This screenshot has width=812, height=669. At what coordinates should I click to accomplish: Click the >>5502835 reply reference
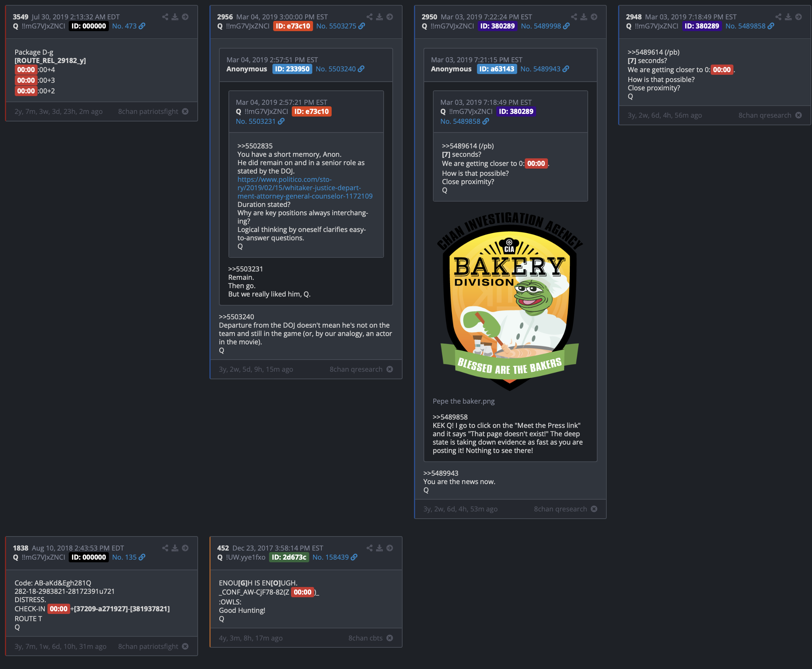tap(255, 146)
